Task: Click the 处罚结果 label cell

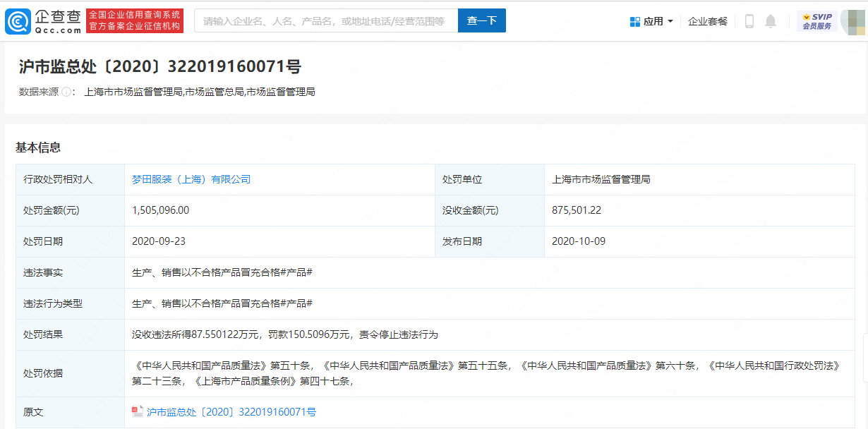Action: pos(70,334)
